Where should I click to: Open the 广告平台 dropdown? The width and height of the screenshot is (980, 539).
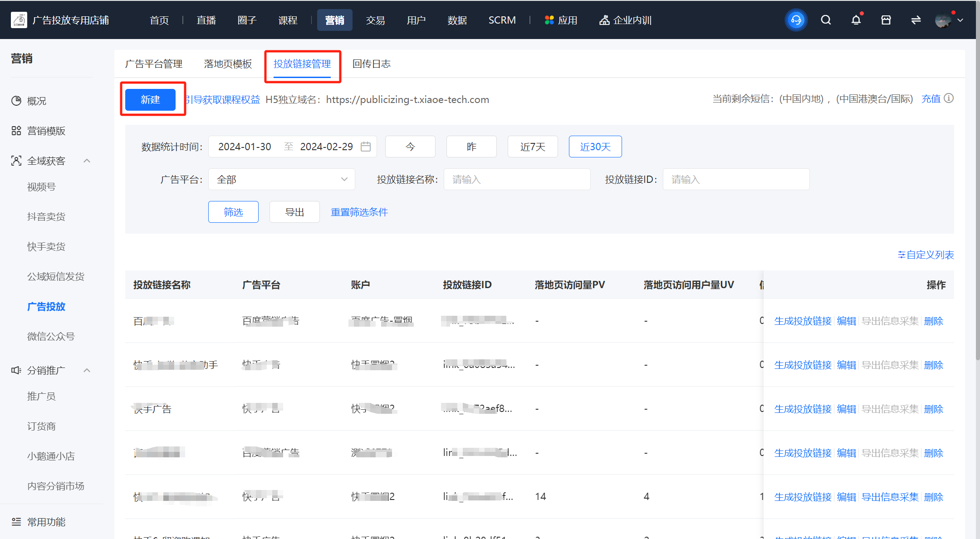[x=281, y=179]
